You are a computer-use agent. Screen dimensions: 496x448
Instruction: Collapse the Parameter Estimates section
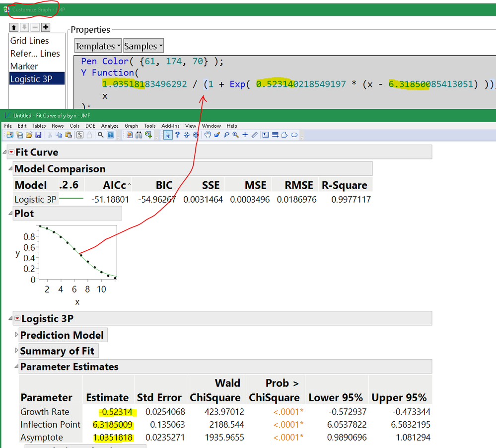click(x=16, y=367)
